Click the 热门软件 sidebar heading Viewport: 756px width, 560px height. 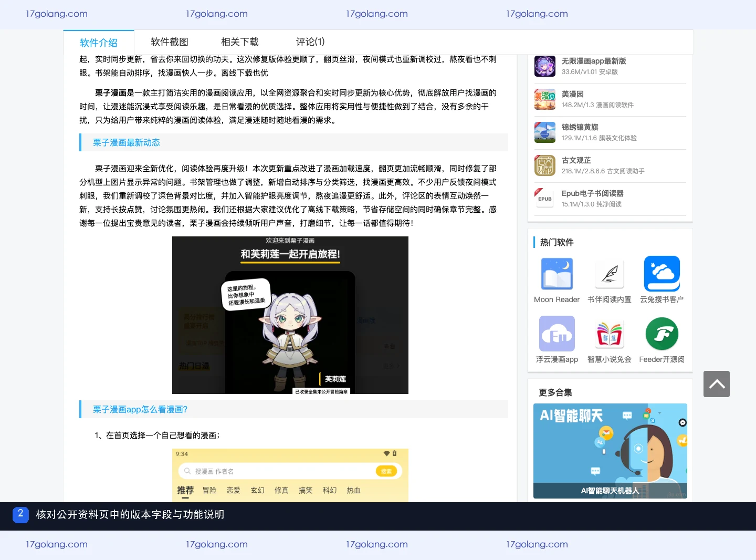(557, 242)
